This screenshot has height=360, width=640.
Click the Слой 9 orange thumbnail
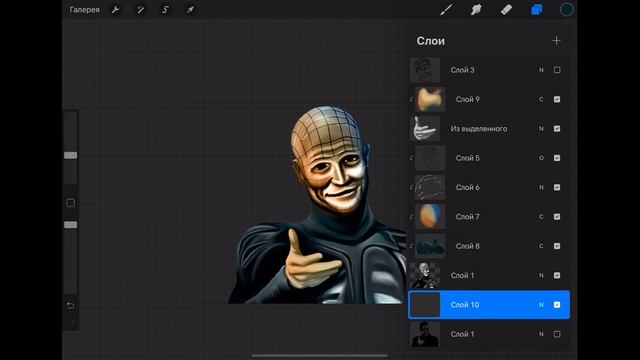[430, 99]
